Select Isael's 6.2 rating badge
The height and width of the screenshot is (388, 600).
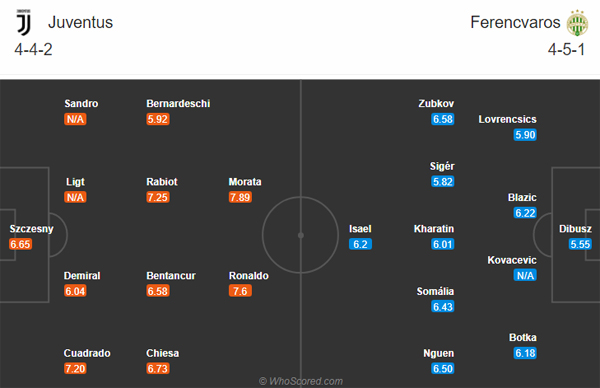point(360,244)
